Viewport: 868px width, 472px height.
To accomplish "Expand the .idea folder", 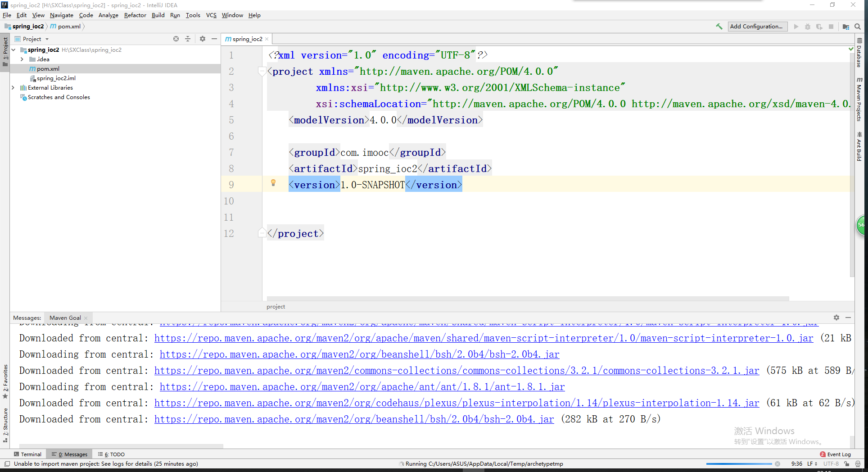I will (22, 59).
